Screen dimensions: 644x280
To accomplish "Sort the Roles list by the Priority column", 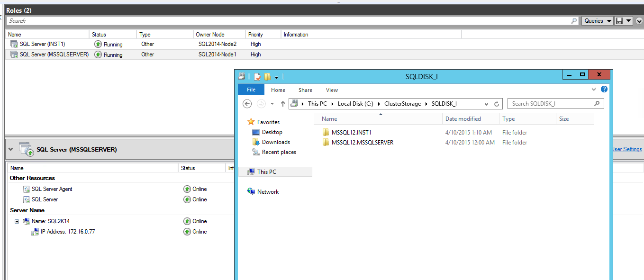I will coord(263,35).
